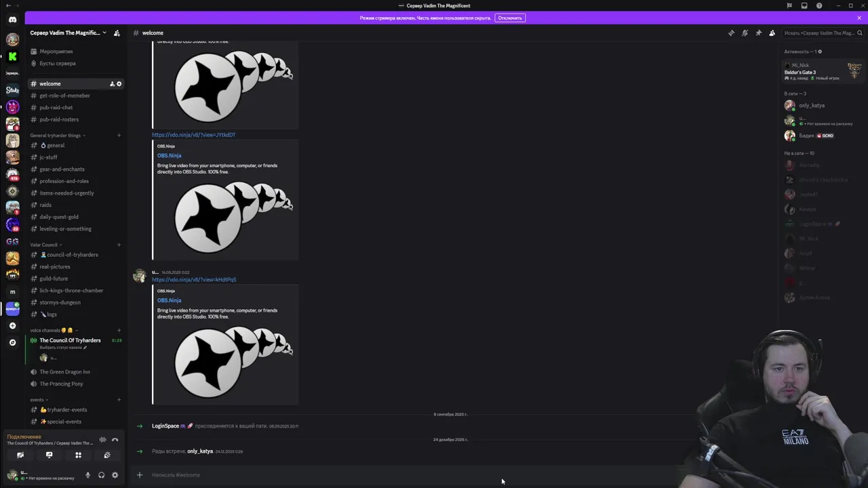This screenshot has width=868, height=488.
Task: Toggle camera on in voice panel
Action: 20,455
